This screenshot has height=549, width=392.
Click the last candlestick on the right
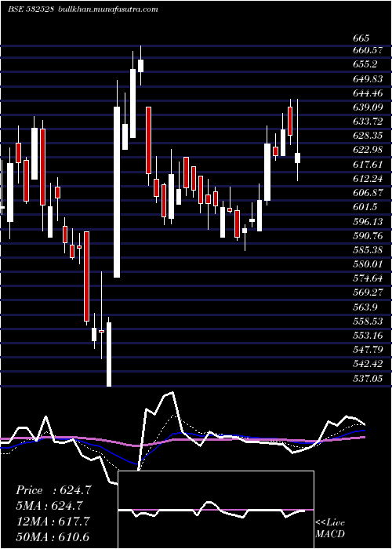pyautogui.click(x=297, y=158)
